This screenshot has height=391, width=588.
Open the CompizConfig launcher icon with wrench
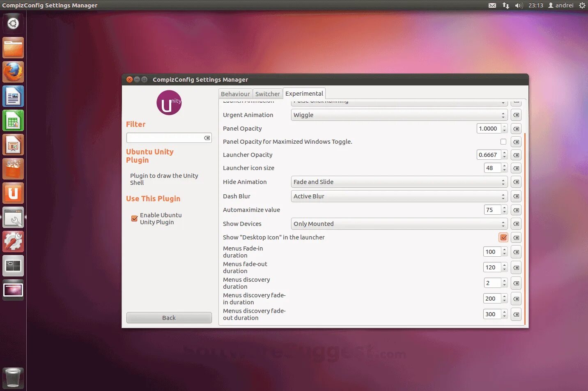(x=13, y=217)
